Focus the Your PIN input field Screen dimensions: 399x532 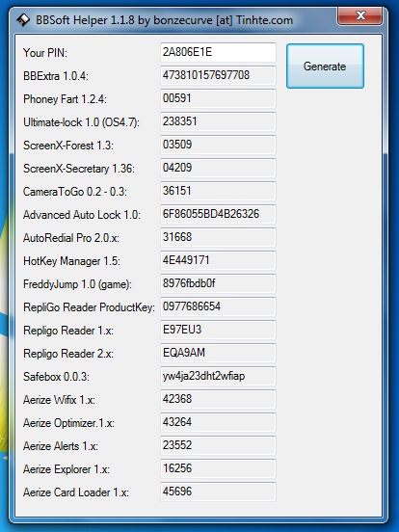point(218,52)
